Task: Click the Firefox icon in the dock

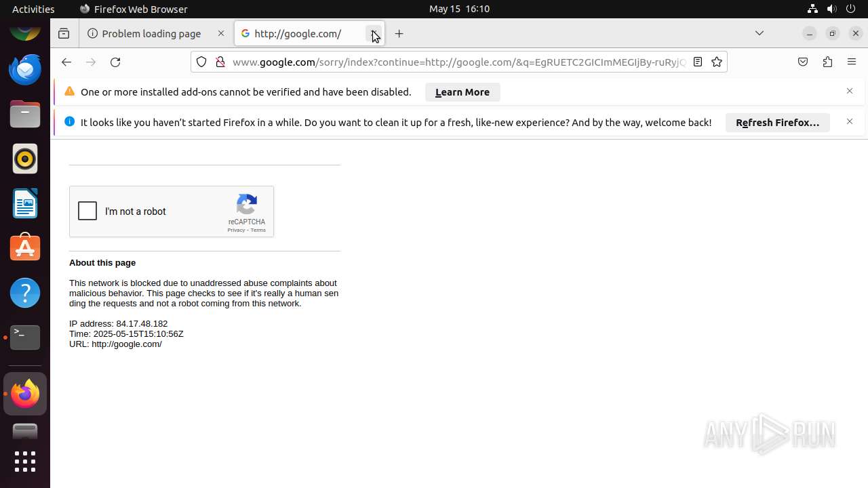Action: click(x=25, y=394)
